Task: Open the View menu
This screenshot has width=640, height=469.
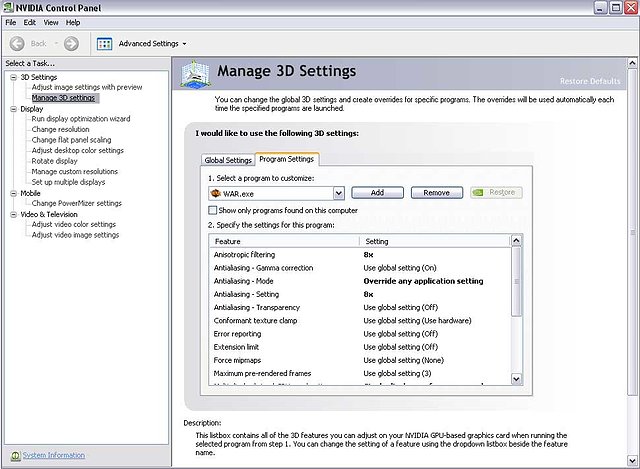Action: pyautogui.click(x=50, y=22)
